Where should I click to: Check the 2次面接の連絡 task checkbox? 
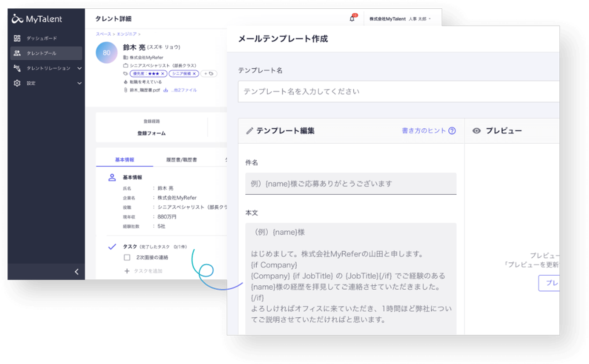click(127, 258)
